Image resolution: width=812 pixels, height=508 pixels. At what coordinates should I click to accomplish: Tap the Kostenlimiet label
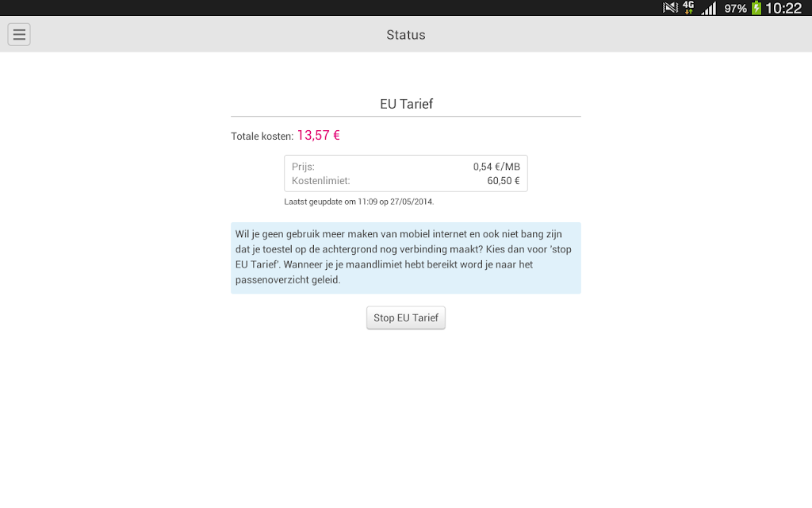[321, 180]
